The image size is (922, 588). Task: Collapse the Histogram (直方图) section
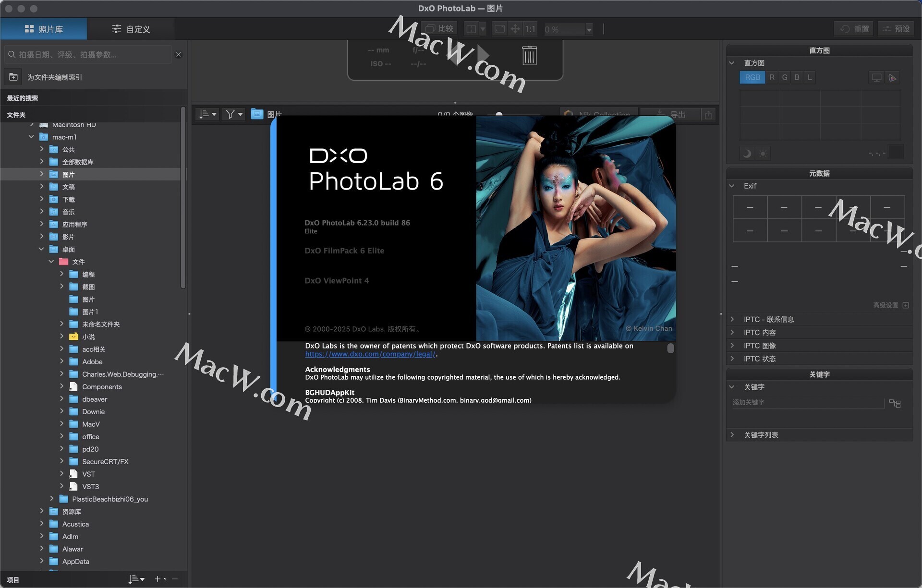(x=732, y=63)
